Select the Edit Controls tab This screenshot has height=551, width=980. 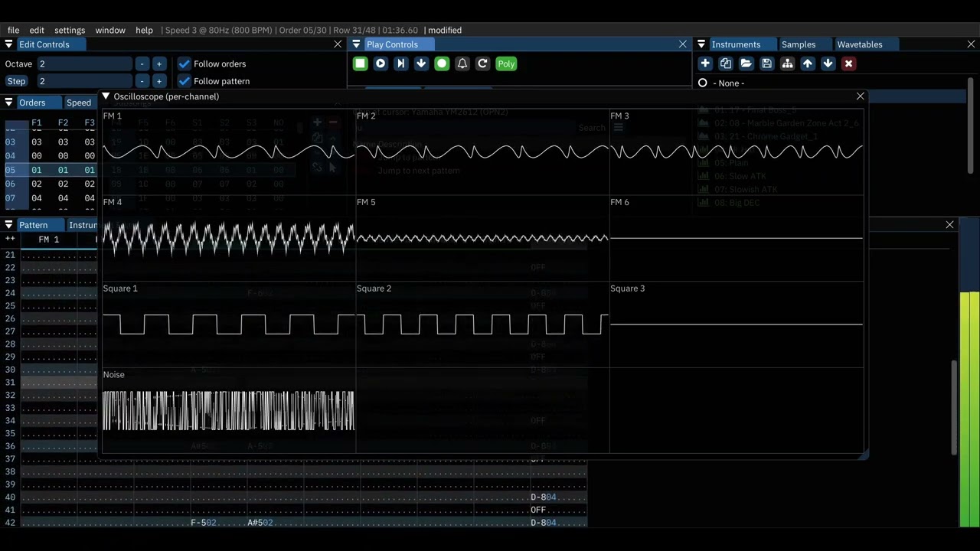coord(44,44)
